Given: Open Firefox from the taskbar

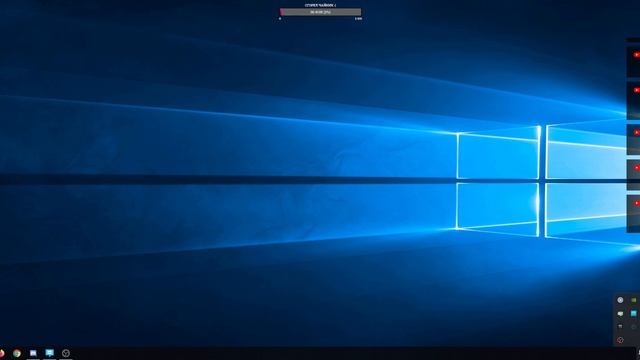Looking at the screenshot, I should pos(2,353).
